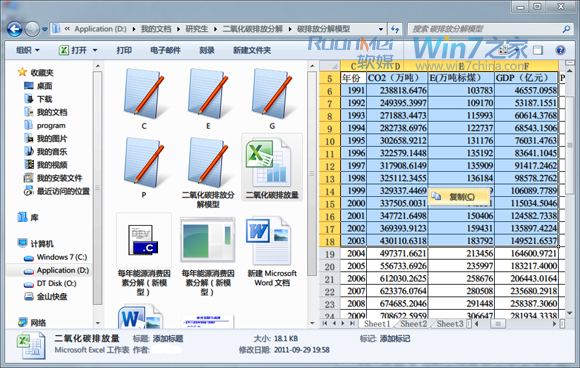The width and height of the screenshot is (580, 368).
Task: Click 添加标题 in the details pane
Action: (168, 338)
